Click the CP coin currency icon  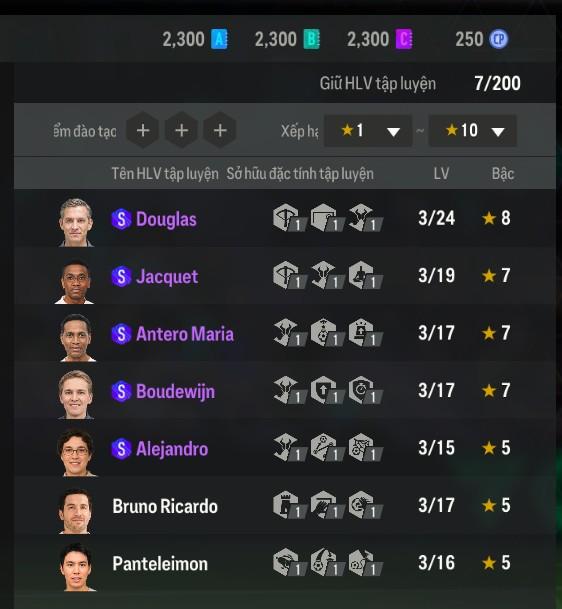[499, 39]
